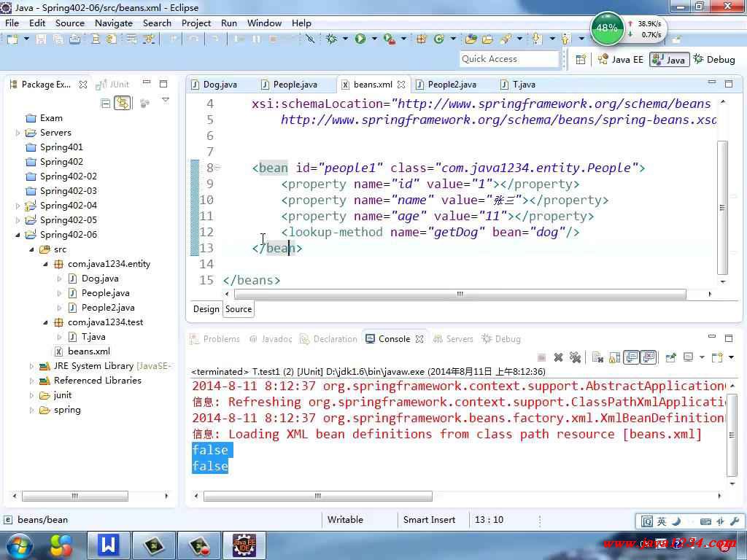This screenshot has height=560, width=747.
Task: Click the Debug bug icon in toolbar
Action: click(x=332, y=39)
